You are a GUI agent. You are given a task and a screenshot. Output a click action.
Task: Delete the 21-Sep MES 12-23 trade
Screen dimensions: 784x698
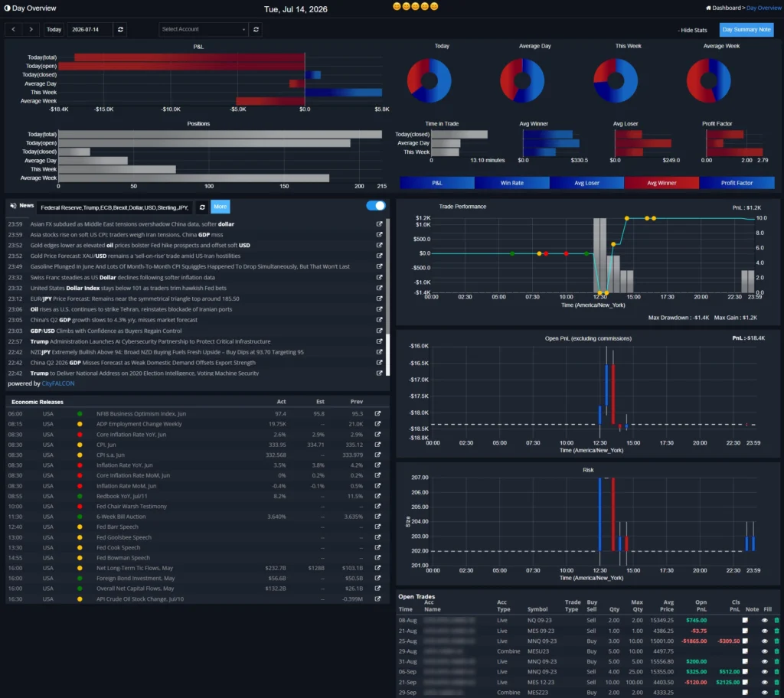pos(776,683)
